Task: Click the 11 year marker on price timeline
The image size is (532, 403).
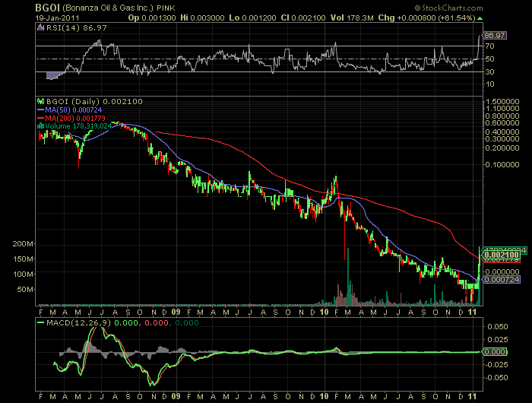Action: [473, 312]
